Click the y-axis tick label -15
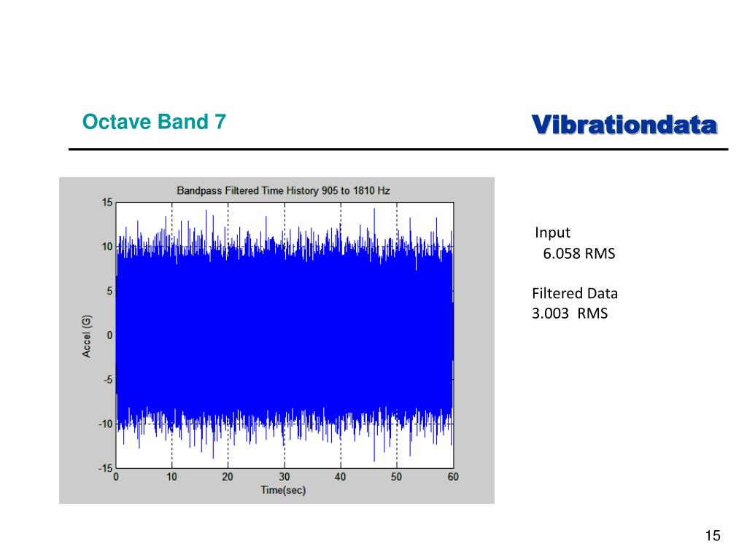The image size is (747, 560). pos(105,468)
